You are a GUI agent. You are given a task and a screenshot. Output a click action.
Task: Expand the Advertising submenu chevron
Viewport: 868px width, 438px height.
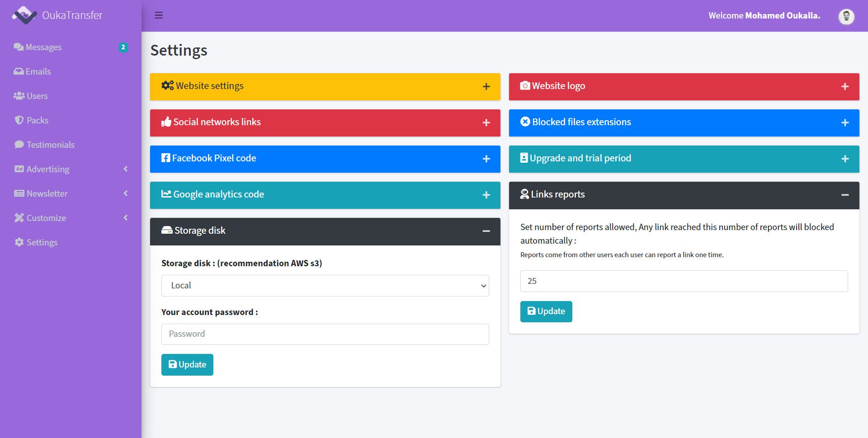point(126,169)
